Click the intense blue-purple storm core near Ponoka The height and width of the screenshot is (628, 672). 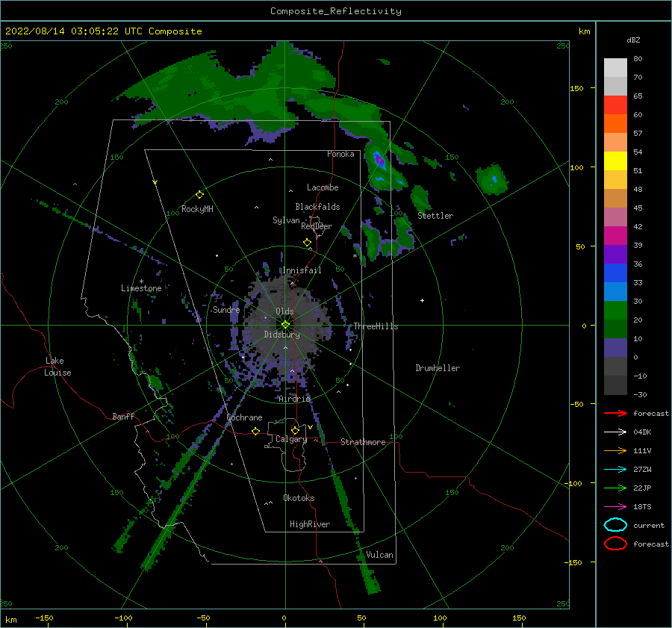(x=379, y=161)
